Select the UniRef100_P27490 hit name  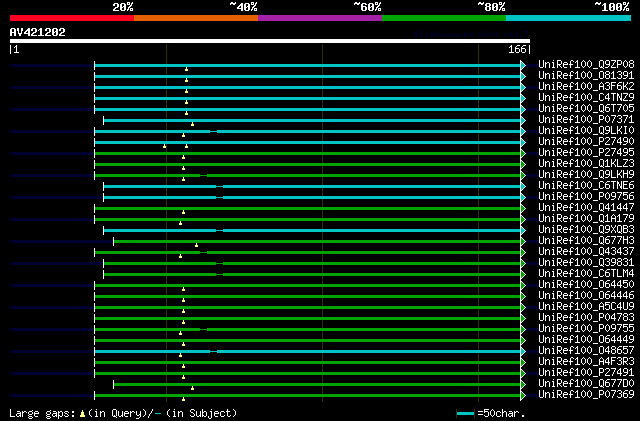(586, 142)
